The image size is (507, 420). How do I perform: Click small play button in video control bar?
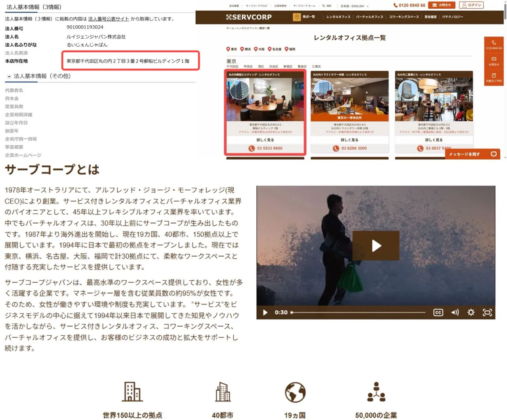(265, 312)
